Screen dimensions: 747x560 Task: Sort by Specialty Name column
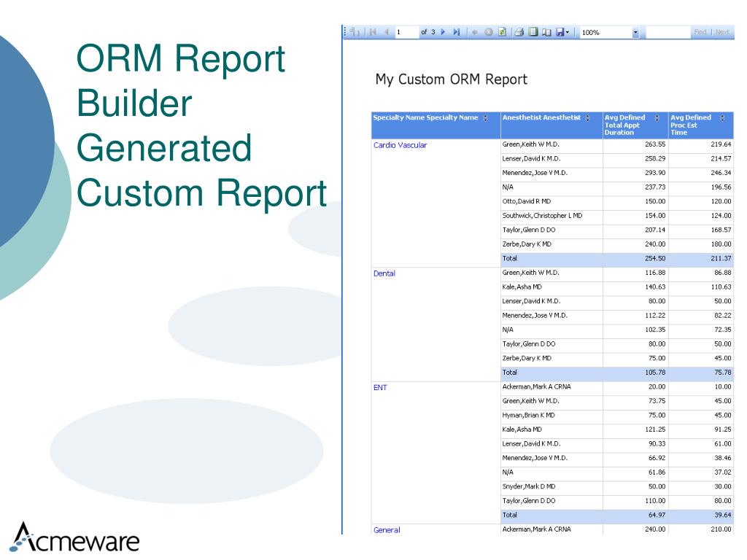click(x=485, y=117)
